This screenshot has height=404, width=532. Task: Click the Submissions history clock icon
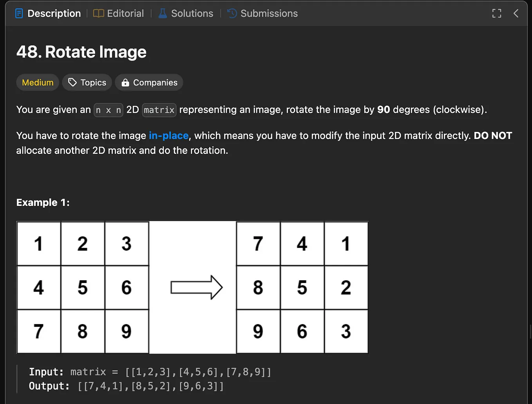click(231, 13)
